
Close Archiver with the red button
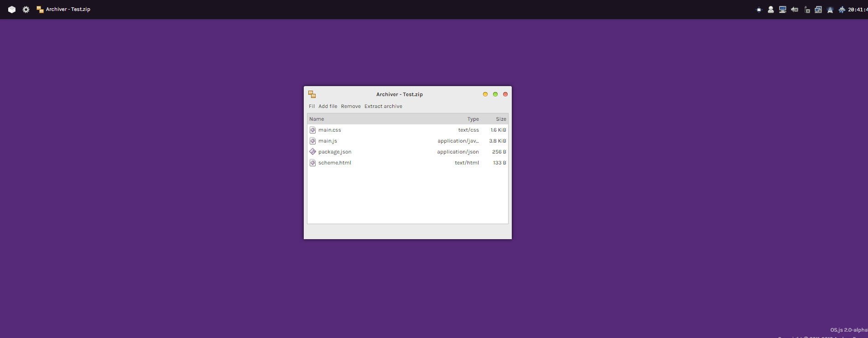[x=505, y=94]
